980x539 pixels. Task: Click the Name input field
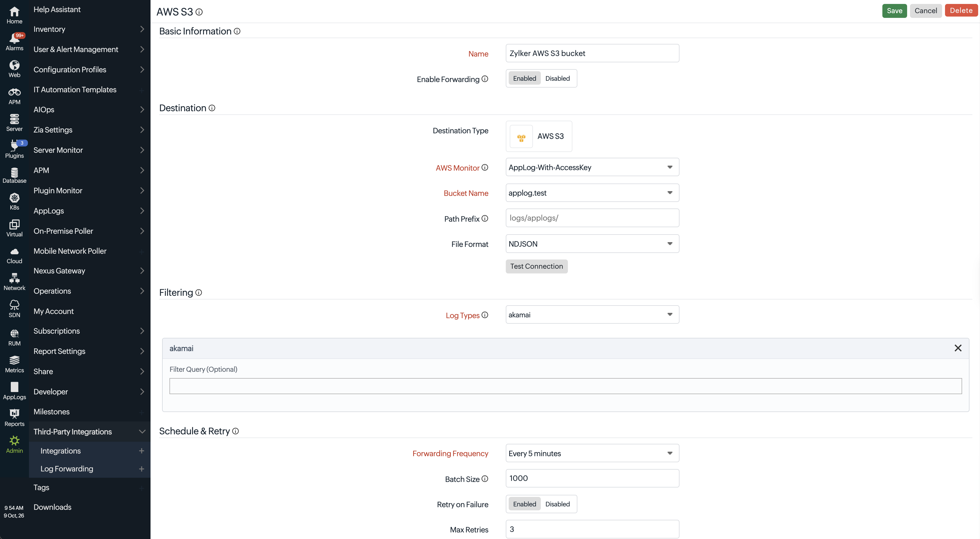point(592,53)
